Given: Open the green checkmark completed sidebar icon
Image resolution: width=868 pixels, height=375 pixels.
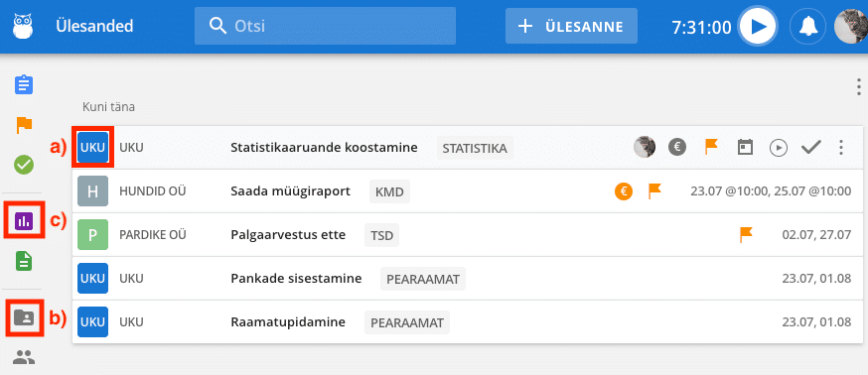Looking at the screenshot, I should tap(24, 165).
